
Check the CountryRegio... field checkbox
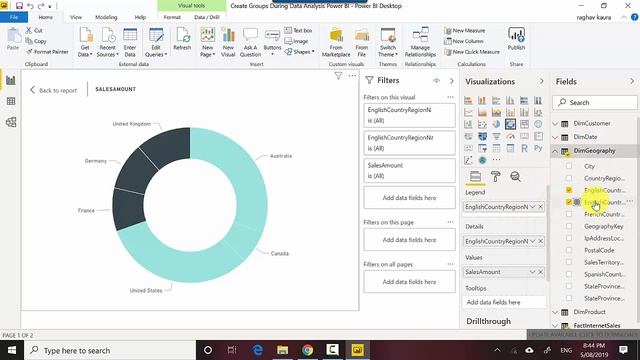point(569,178)
